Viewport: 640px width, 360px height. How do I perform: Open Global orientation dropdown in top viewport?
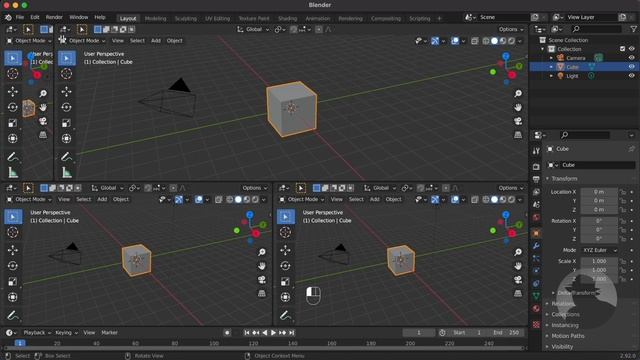coord(253,29)
